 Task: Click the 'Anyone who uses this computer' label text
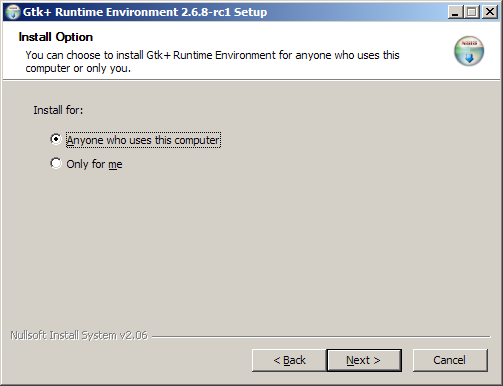pyautogui.click(x=143, y=140)
